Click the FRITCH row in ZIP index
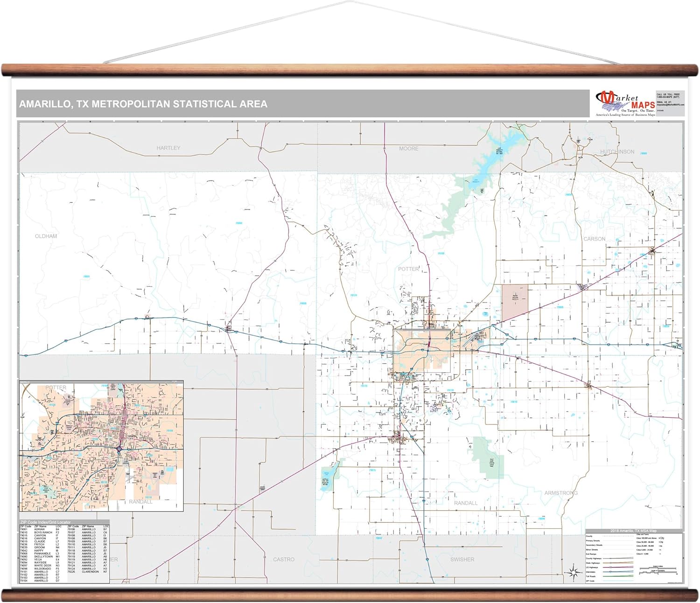 pyautogui.click(x=40, y=544)
